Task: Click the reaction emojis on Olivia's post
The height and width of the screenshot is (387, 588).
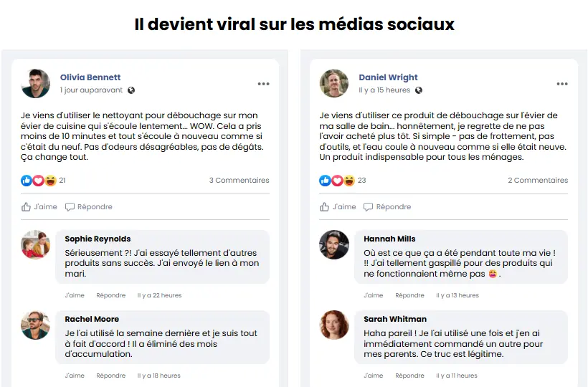Action: point(39,181)
